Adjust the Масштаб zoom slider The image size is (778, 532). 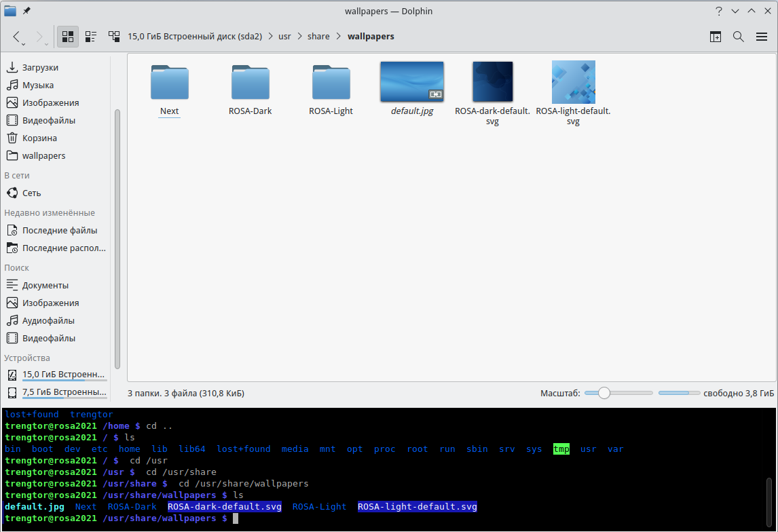point(618,393)
